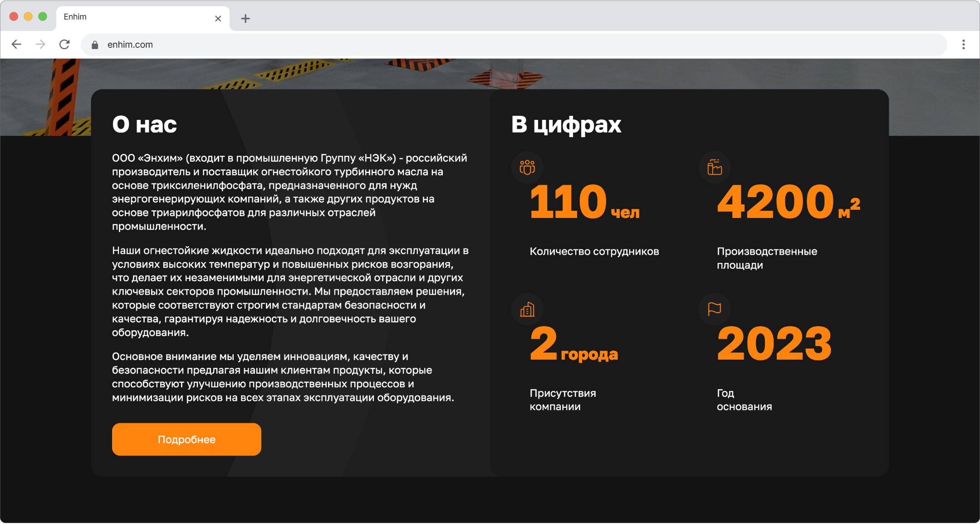Close the Enhim tab

coord(218,19)
